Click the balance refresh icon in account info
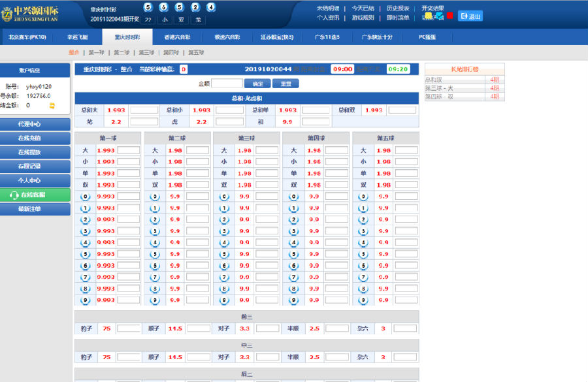The image size is (588, 382). click(x=52, y=105)
